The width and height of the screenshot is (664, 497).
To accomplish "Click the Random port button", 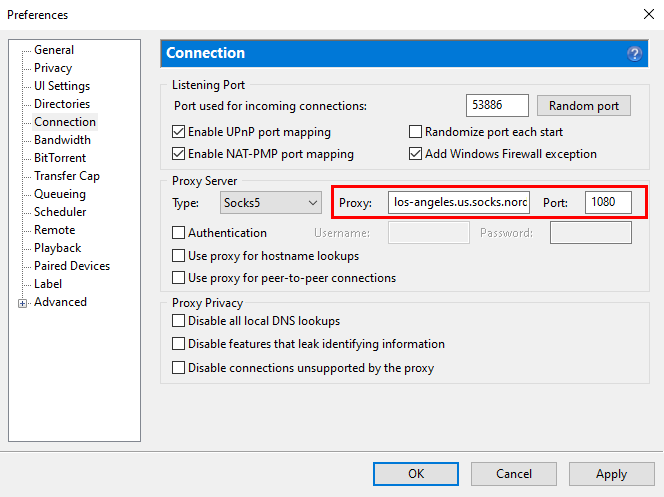I will 584,105.
